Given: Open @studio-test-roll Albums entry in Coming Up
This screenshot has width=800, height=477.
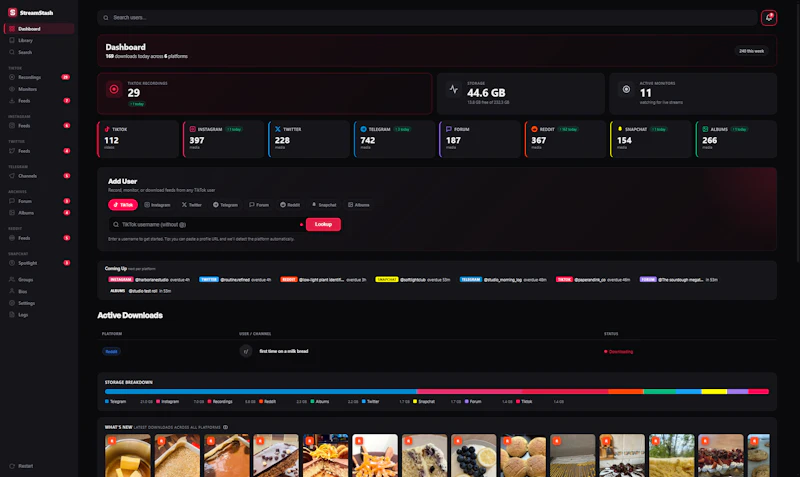Looking at the screenshot, I should [x=140, y=291].
